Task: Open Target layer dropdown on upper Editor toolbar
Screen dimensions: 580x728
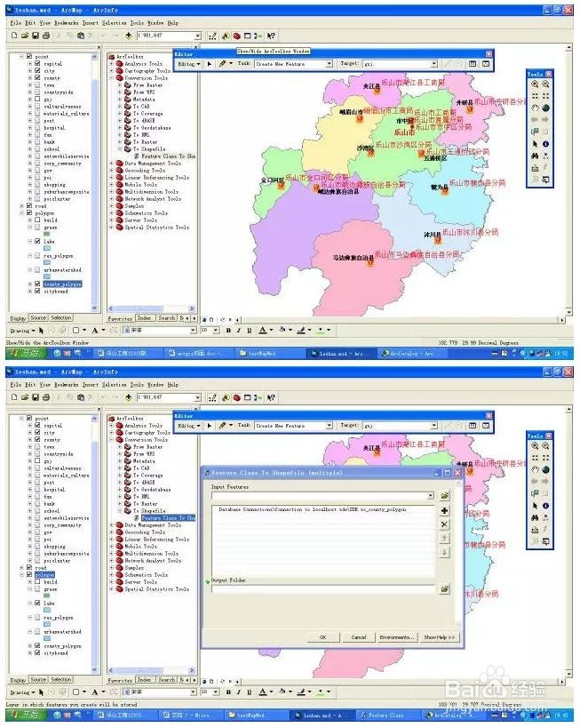Action: (x=433, y=64)
